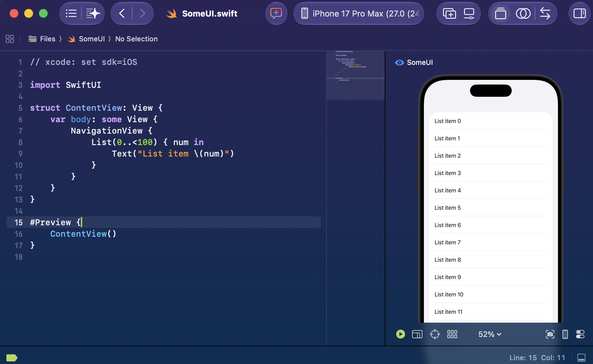The height and width of the screenshot is (364, 593).
Task: Click the add comment bubble icon
Action: tap(276, 13)
